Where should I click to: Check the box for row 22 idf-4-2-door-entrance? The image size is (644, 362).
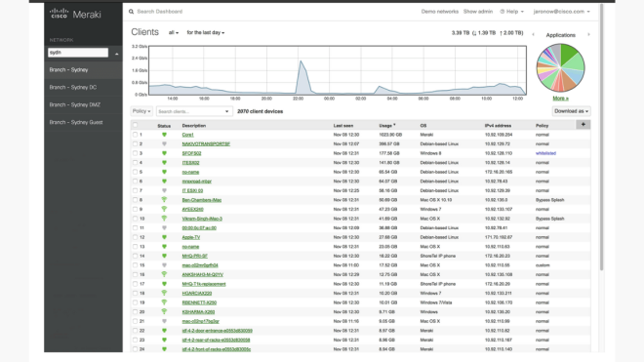click(x=135, y=331)
